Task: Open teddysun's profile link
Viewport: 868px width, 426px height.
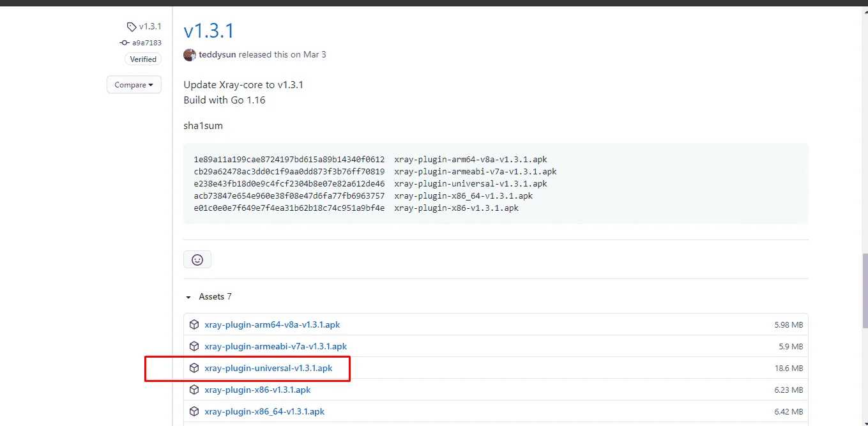Action: [218, 55]
